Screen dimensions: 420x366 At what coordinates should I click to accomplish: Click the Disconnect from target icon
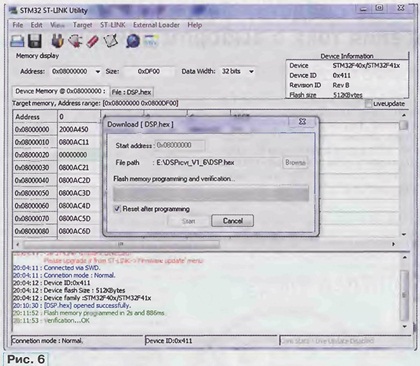[x=75, y=41]
